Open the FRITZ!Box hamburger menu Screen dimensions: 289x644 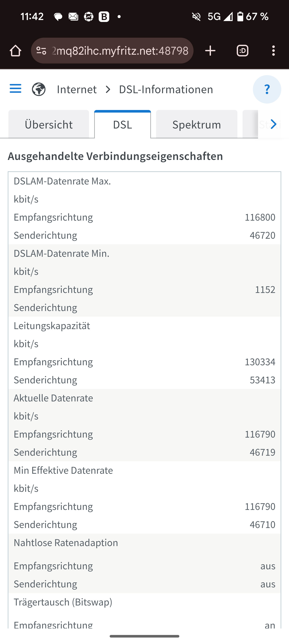[15, 89]
